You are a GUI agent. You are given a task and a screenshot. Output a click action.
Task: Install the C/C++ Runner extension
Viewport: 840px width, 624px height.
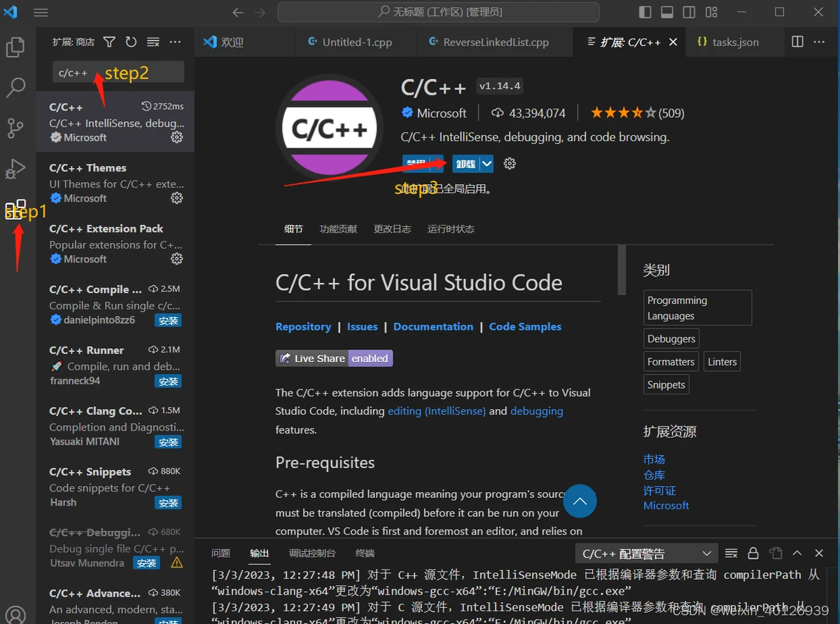pyautogui.click(x=168, y=382)
